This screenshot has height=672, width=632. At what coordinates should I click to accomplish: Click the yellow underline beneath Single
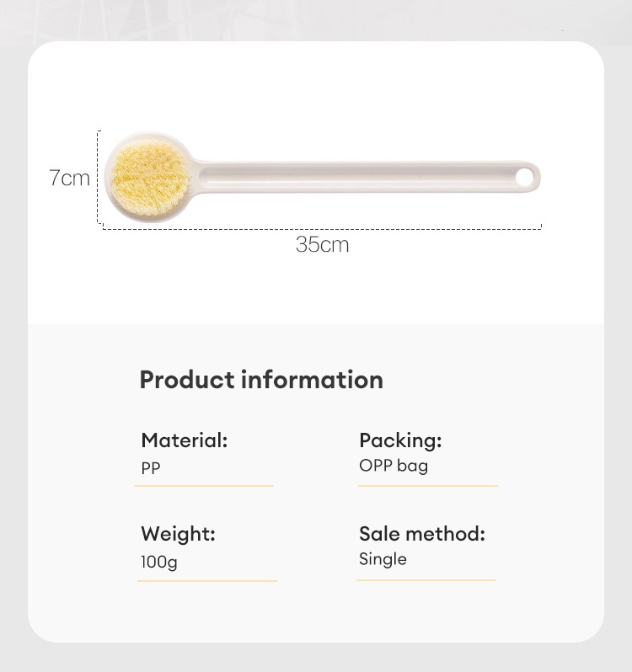click(x=426, y=579)
